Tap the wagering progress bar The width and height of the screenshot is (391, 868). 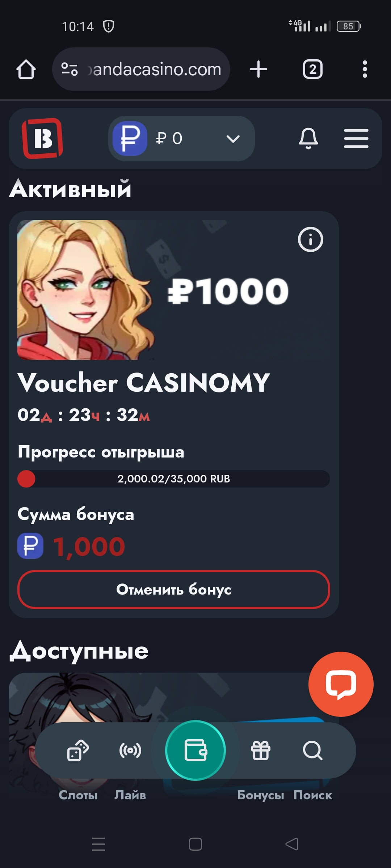(x=174, y=479)
